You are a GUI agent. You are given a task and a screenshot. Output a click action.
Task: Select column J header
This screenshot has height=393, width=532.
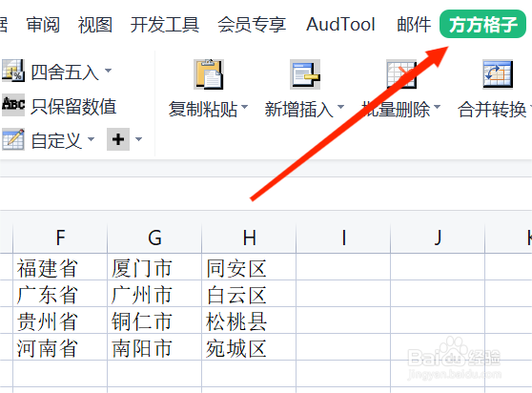(x=438, y=238)
